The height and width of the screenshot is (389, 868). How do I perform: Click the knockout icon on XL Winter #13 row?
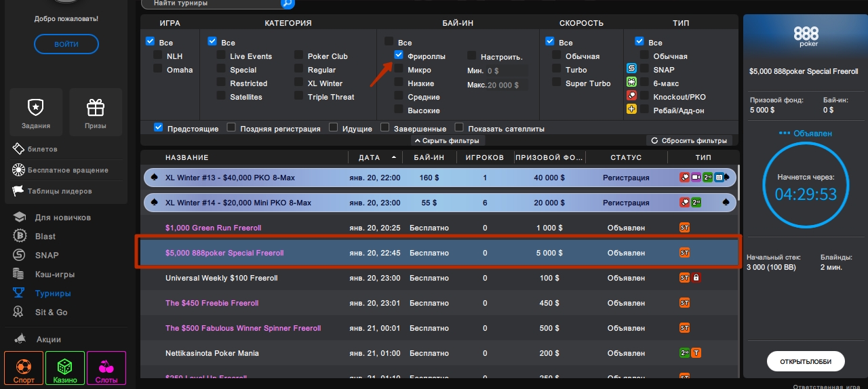pyautogui.click(x=684, y=178)
